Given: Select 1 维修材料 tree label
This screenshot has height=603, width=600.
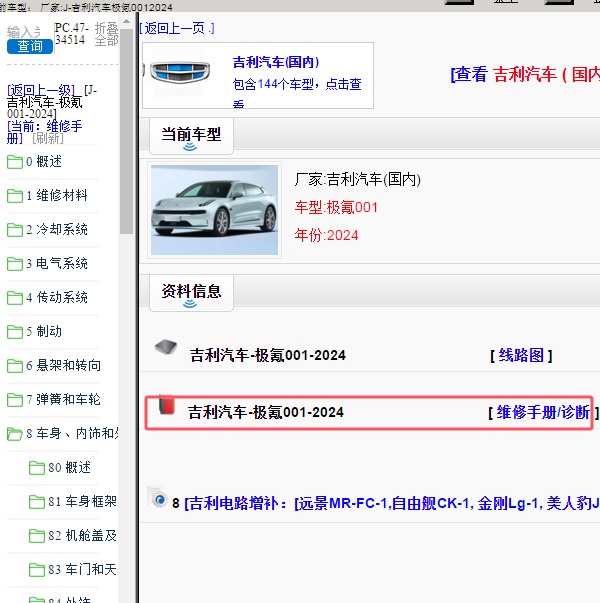Looking at the screenshot, I should (57, 195).
